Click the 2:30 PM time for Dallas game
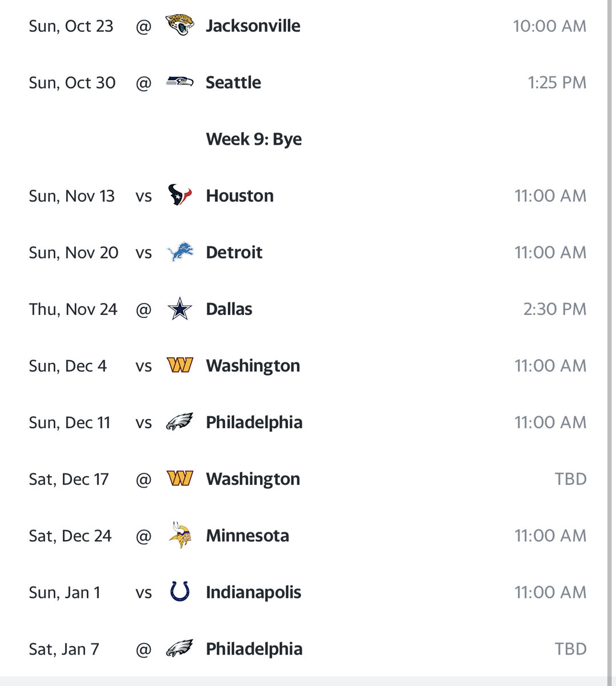This screenshot has height=686, width=616. click(x=554, y=309)
